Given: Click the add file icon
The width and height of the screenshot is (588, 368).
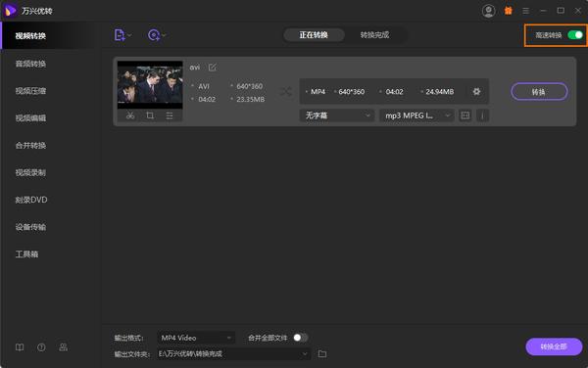Looking at the screenshot, I should pos(120,35).
